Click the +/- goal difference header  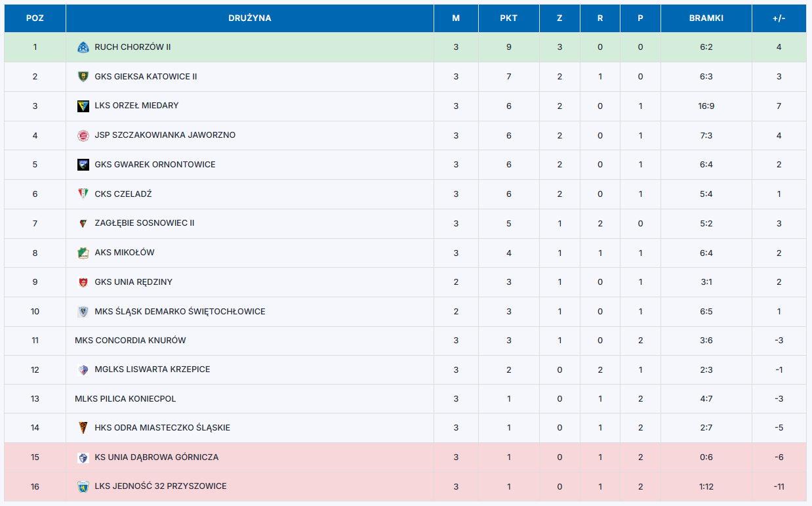click(779, 18)
